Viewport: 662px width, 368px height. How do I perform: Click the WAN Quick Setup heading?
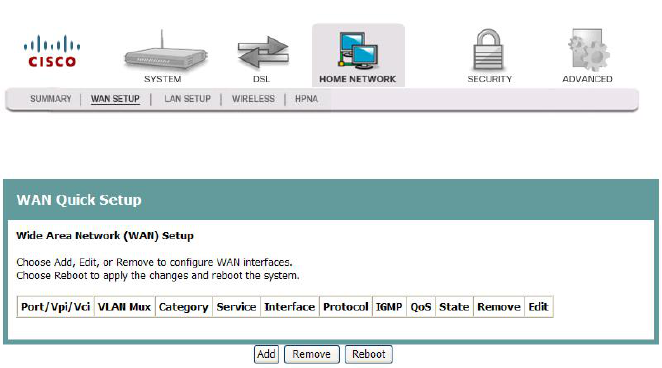point(79,200)
